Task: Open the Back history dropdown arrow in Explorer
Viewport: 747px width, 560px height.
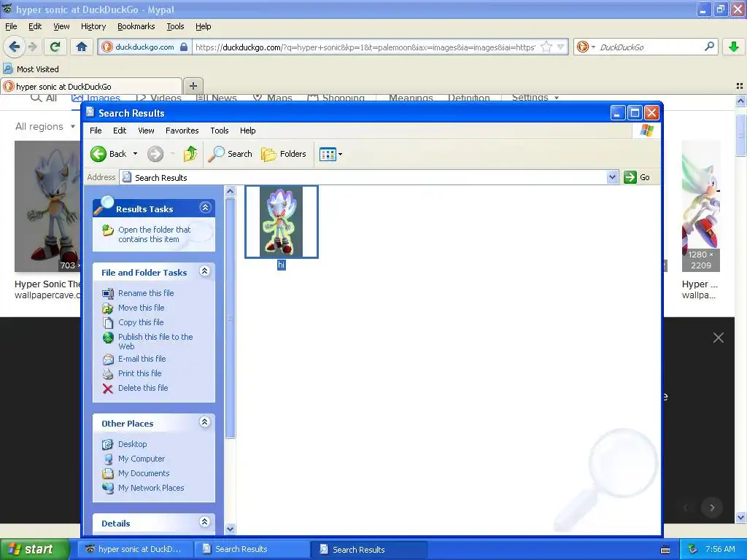Action: (x=135, y=154)
